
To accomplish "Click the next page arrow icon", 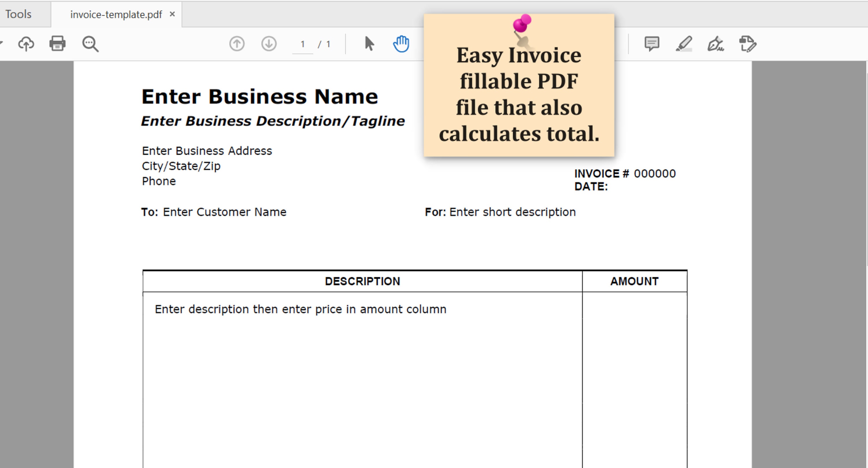I will pos(268,43).
